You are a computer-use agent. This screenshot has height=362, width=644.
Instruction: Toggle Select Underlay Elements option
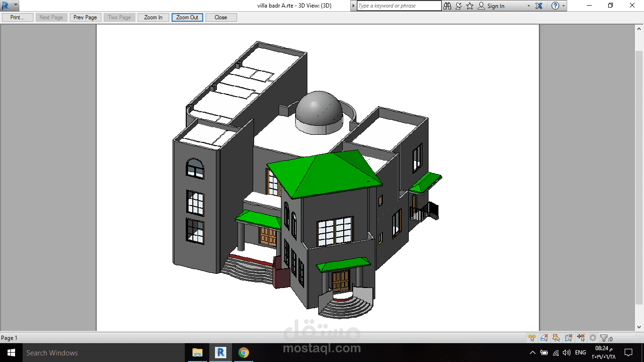click(544, 338)
